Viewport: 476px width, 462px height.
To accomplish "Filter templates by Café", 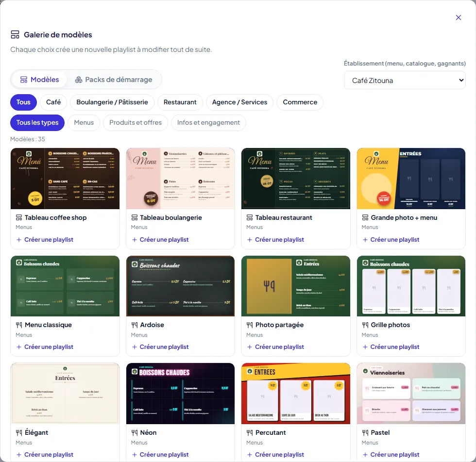I will click(x=53, y=102).
